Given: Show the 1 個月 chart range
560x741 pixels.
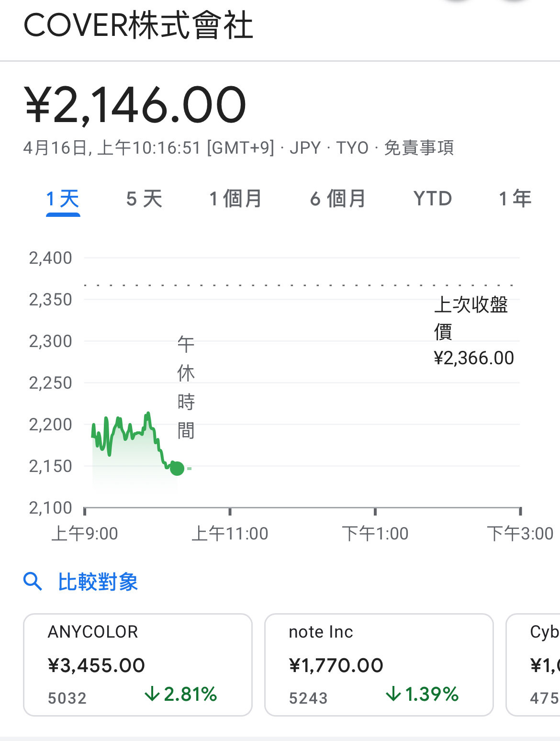Looking at the screenshot, I should click(236, 199).
